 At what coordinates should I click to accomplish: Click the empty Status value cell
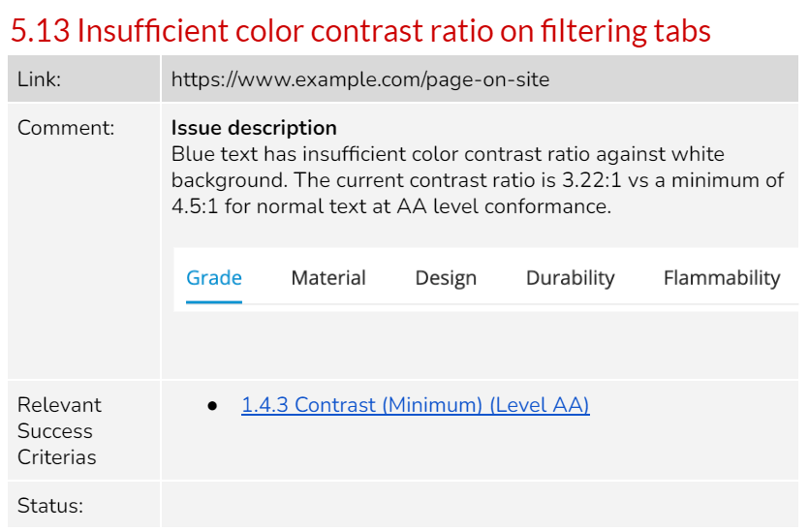tap(480, 505)
